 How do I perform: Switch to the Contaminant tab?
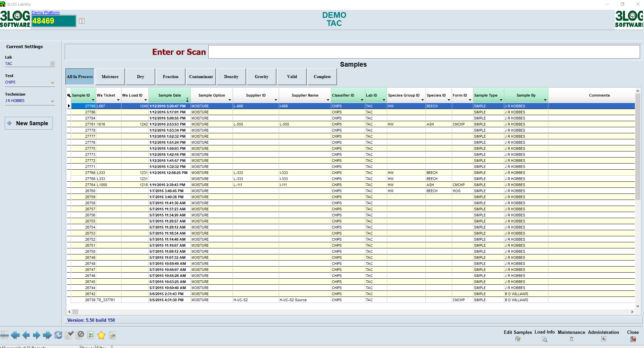pos(201,77)
